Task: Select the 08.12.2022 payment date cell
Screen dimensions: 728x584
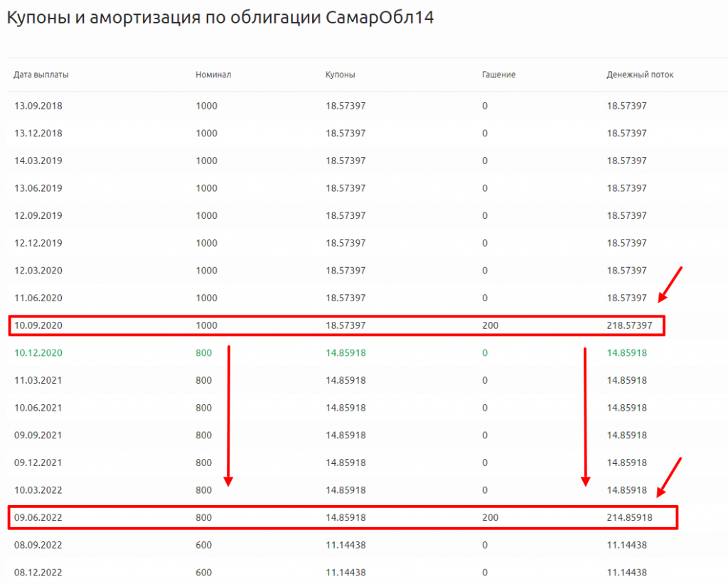Action: click(38, 572)
